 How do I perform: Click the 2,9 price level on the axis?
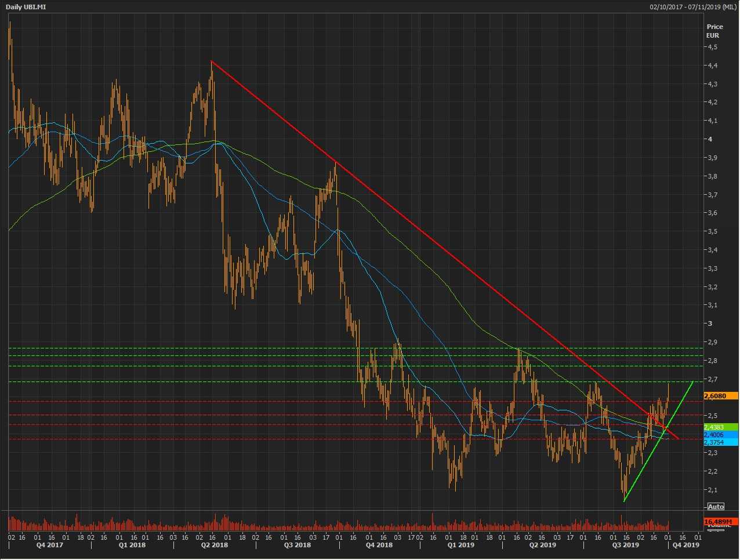712,342
